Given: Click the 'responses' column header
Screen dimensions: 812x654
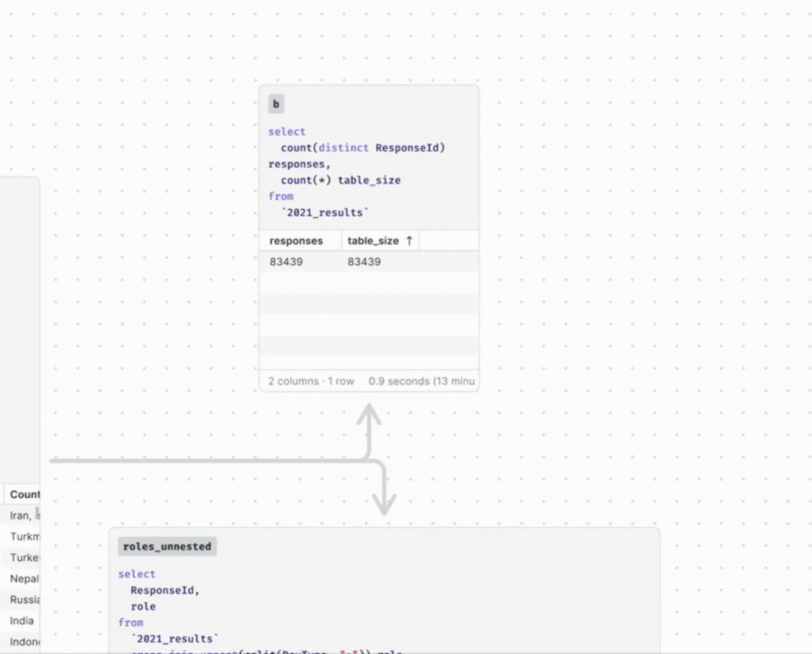Looking at the screenshot, I should 296,241.
